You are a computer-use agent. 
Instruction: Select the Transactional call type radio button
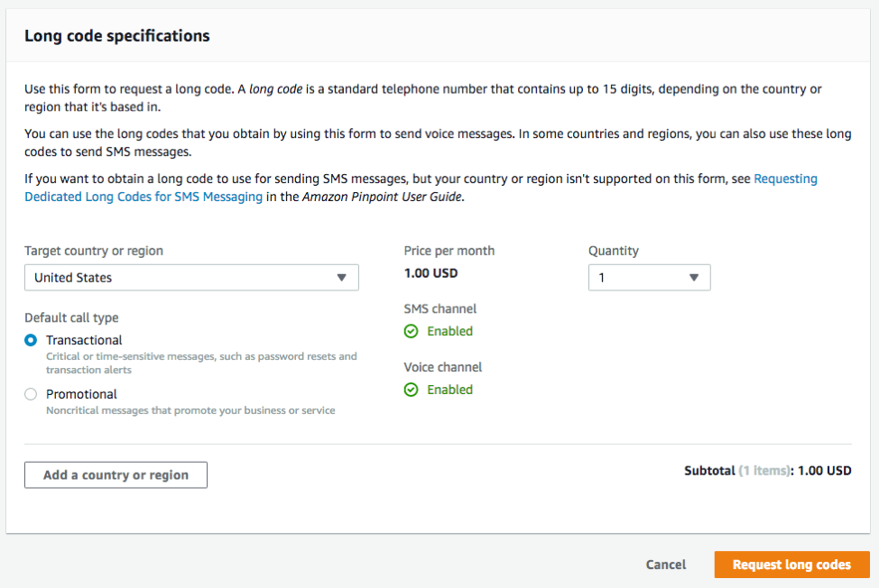click(x=32, y=340)
